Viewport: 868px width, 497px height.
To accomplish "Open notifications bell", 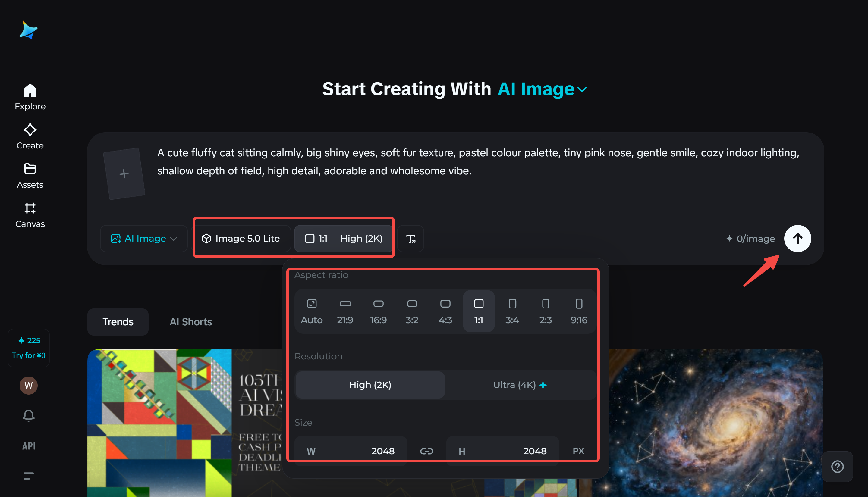I will (x=29, y=415).
